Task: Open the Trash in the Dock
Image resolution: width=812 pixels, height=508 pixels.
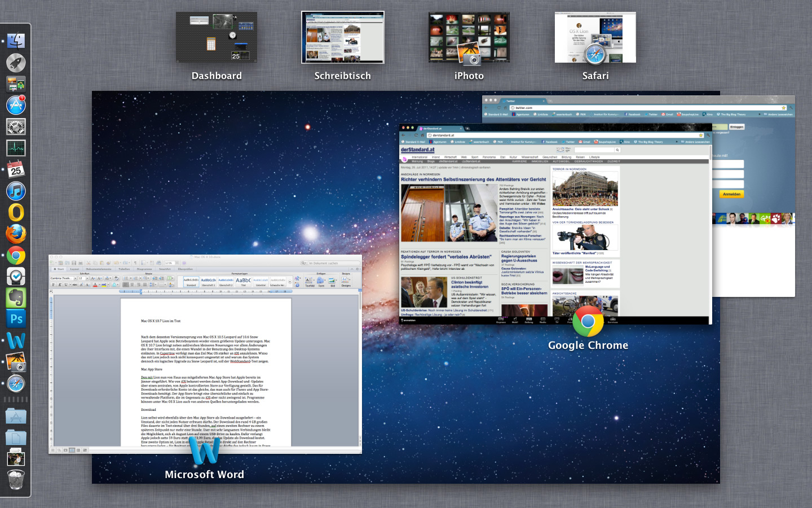Action: (16, 480)
